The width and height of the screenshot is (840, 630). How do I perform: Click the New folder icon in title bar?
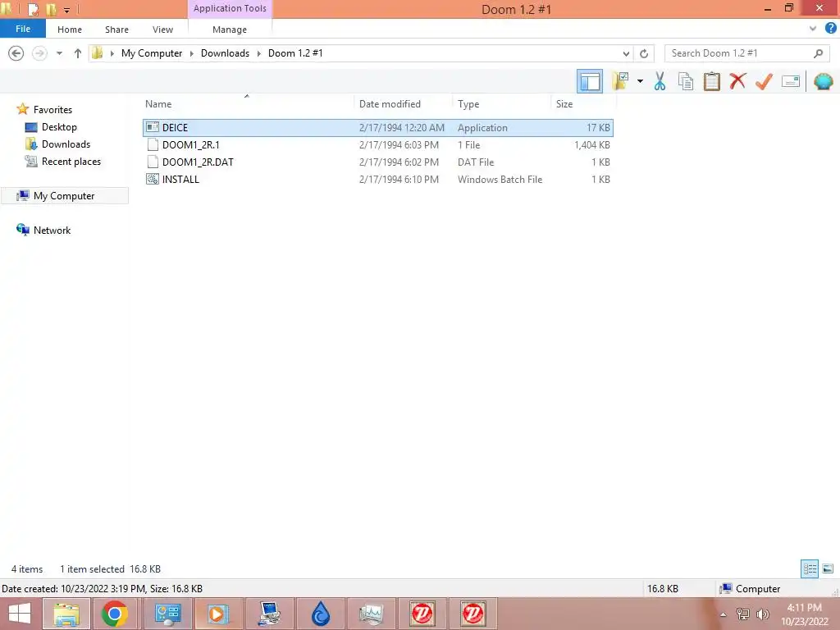pyautogui.click(x=51, y=9)
